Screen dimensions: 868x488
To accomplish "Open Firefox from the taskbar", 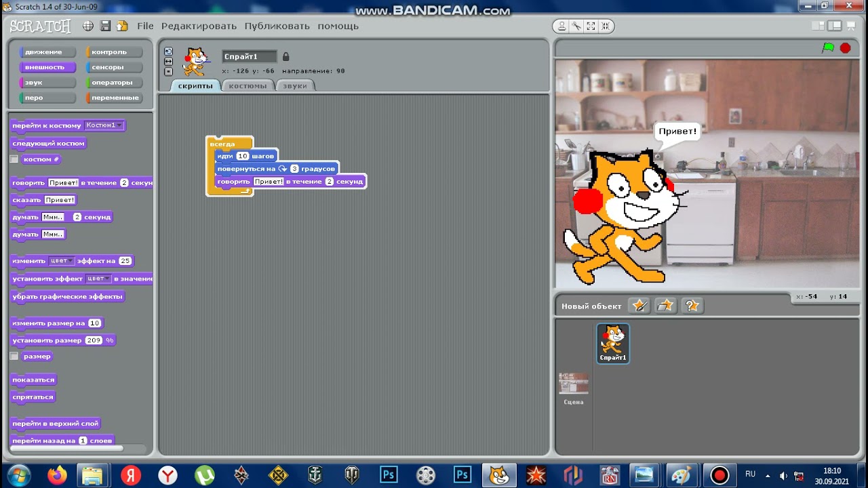I will click(58, 475).
